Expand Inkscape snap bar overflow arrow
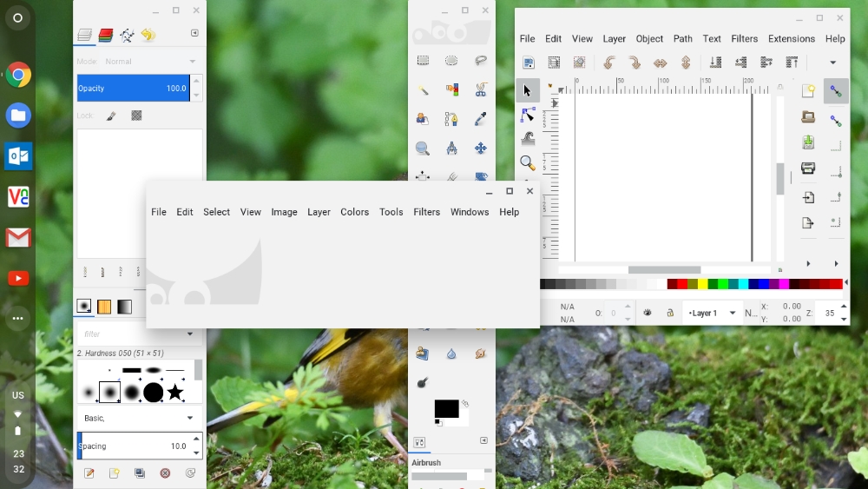Viewport: 868px width, 489px height. [836, 263]
